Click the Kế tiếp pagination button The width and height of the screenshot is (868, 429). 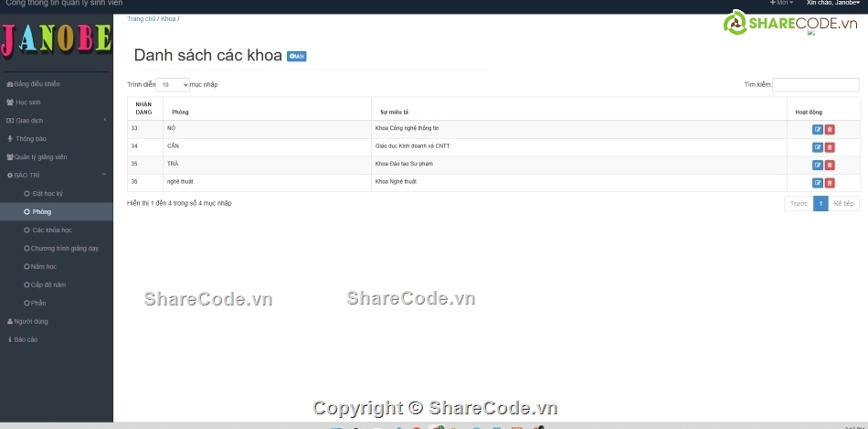pyautogui.click(x=843, y=203)
